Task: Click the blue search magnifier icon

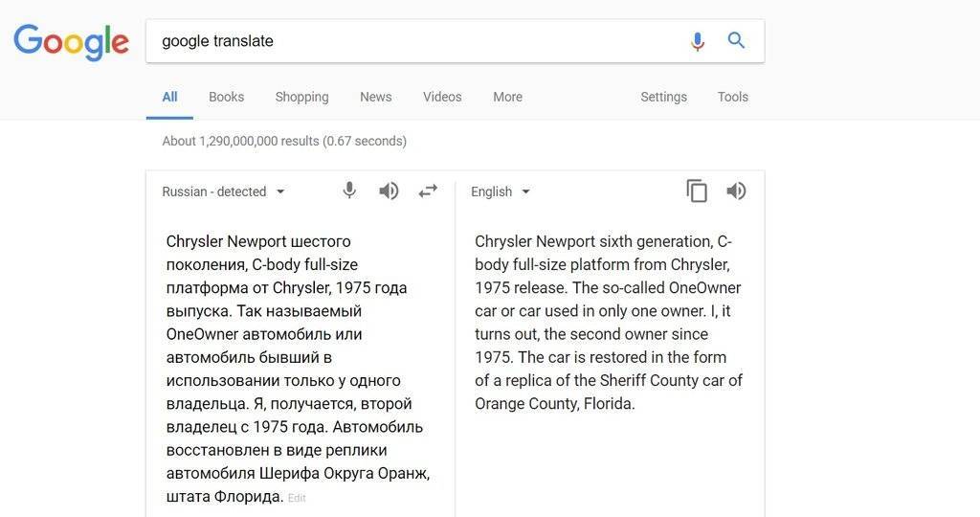Action: click(736, 40)
